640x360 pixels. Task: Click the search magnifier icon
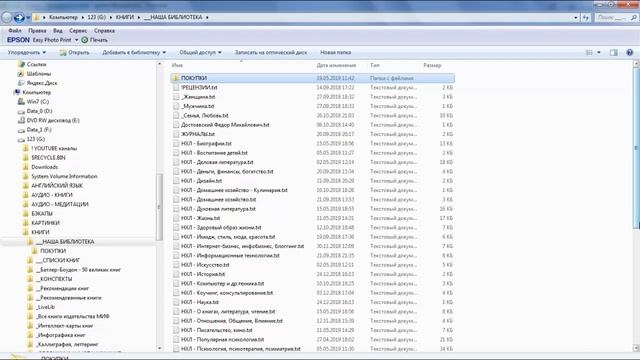tap(633, 18)
